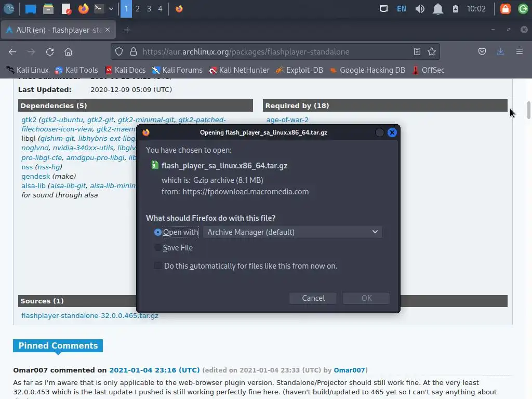The width and height of the screenshot is (532, 399).
Task: Open the Kali Tools bookmark
Action: click(x=76, y=70)
